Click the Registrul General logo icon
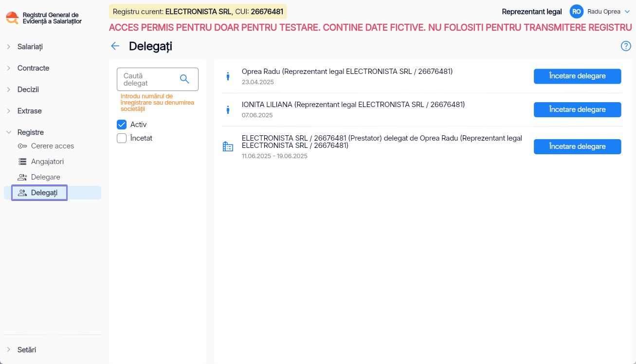The width and height of the screenshot is (636, 364). (x=12, y=18)
